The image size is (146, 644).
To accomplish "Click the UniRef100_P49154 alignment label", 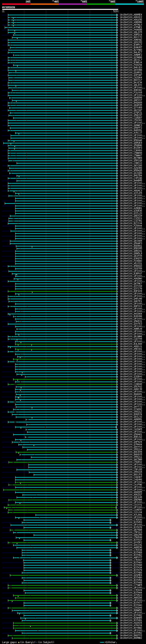I will [131, 65].
